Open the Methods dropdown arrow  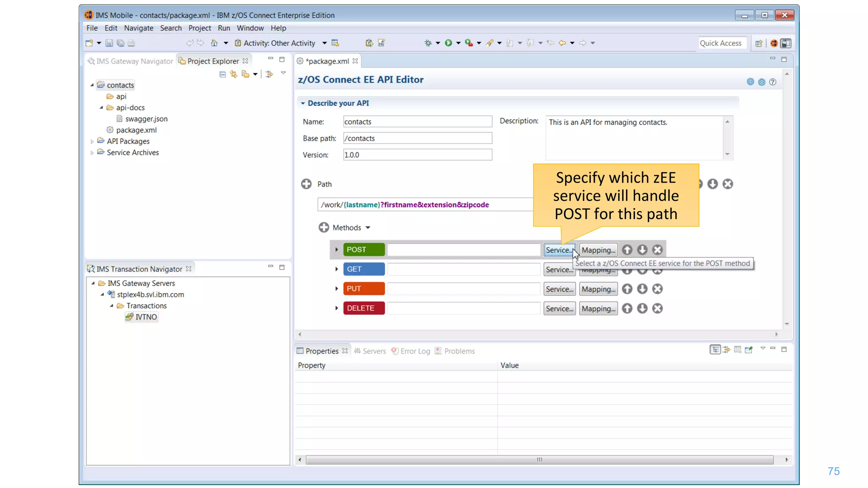[x=368, y=228]
